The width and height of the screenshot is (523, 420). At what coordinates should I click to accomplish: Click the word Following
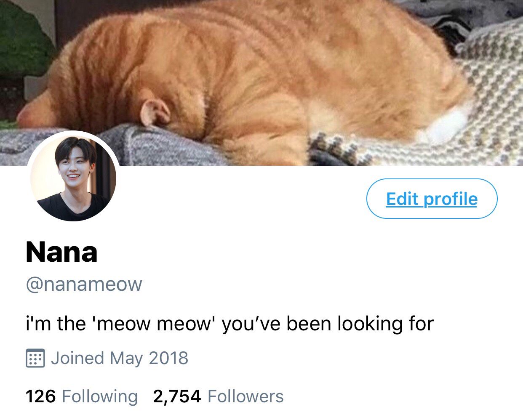click(100, 396)
